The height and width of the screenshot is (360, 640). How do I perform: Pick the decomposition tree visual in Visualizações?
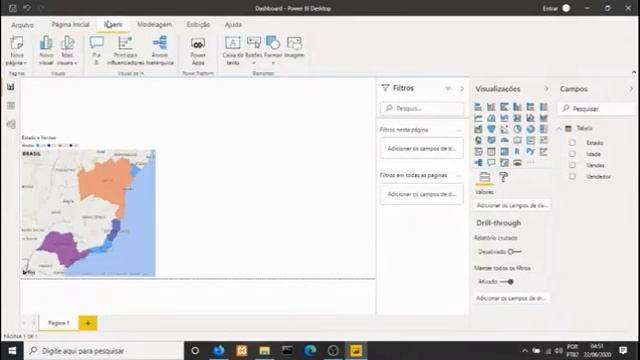478,162
